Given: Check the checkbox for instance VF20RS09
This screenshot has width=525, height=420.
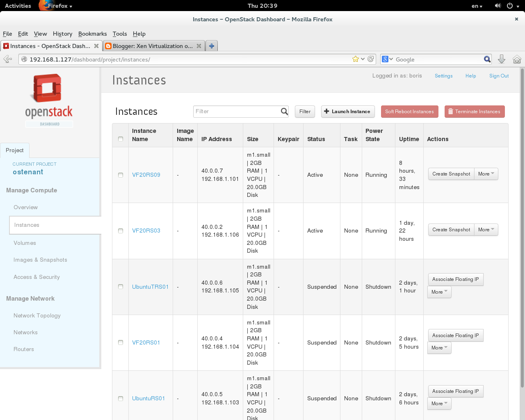Looking at the screenshot, I should (x=120, y=175).
